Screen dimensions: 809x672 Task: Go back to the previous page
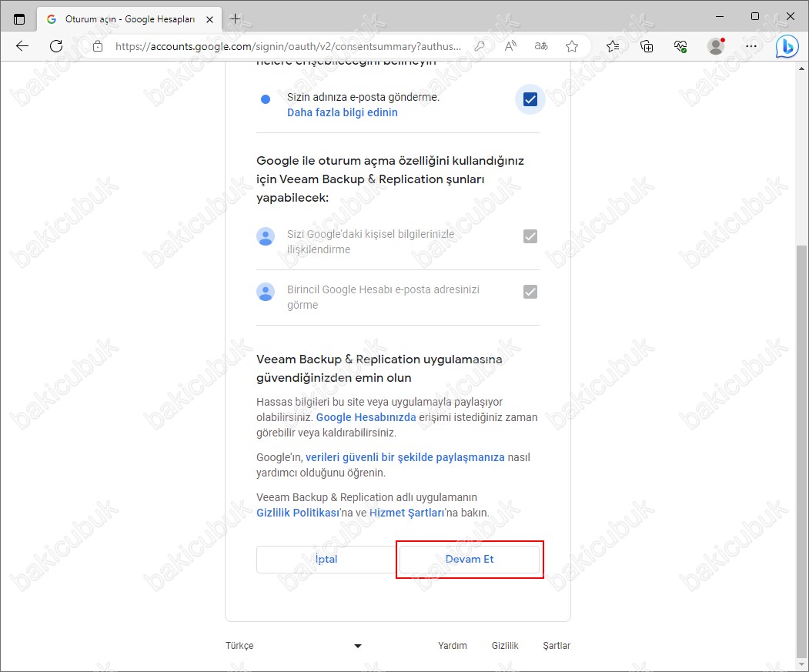(x=22, y=46)
